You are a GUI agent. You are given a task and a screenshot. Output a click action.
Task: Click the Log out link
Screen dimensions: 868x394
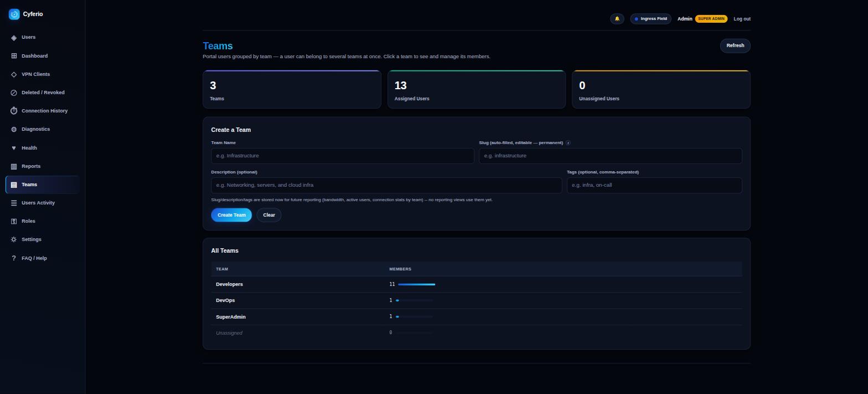coord(742,19)
